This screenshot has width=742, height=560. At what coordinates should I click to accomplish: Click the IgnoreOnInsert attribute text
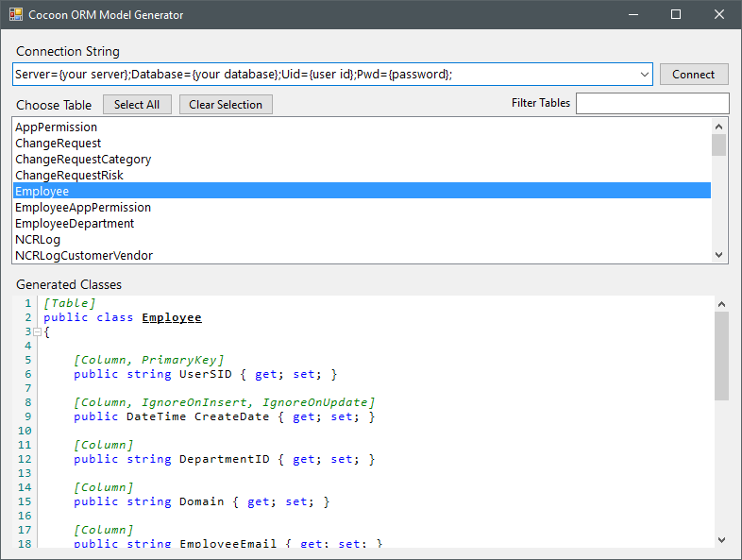coord(194,402)
